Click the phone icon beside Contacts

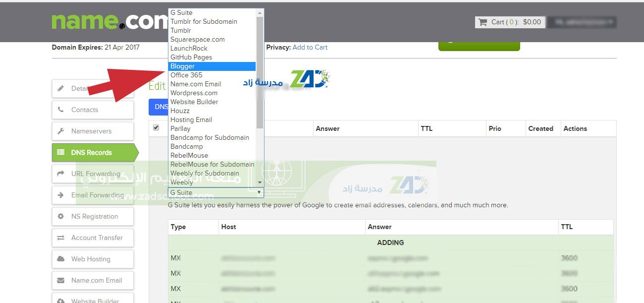[x=60, y=110]
